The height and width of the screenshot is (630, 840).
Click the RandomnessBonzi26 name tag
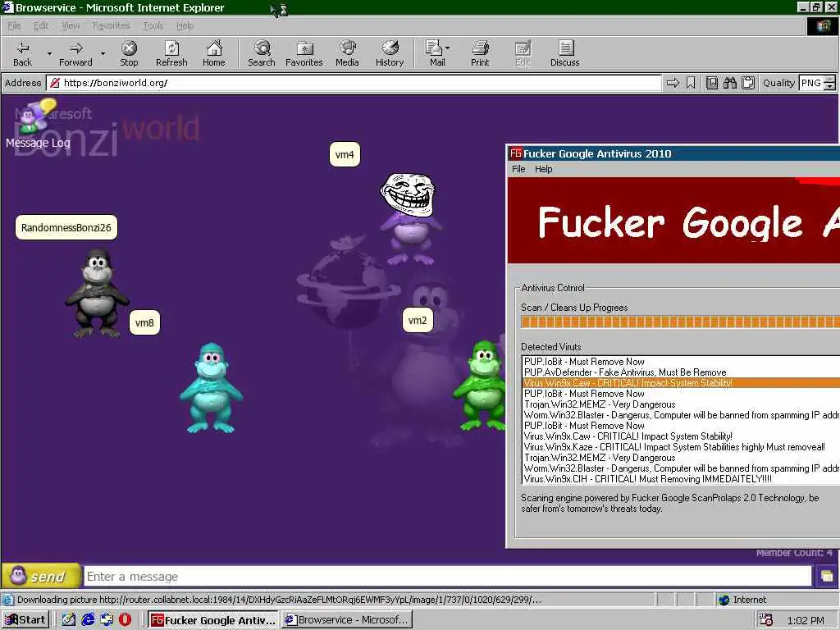(x=66, y=228)
